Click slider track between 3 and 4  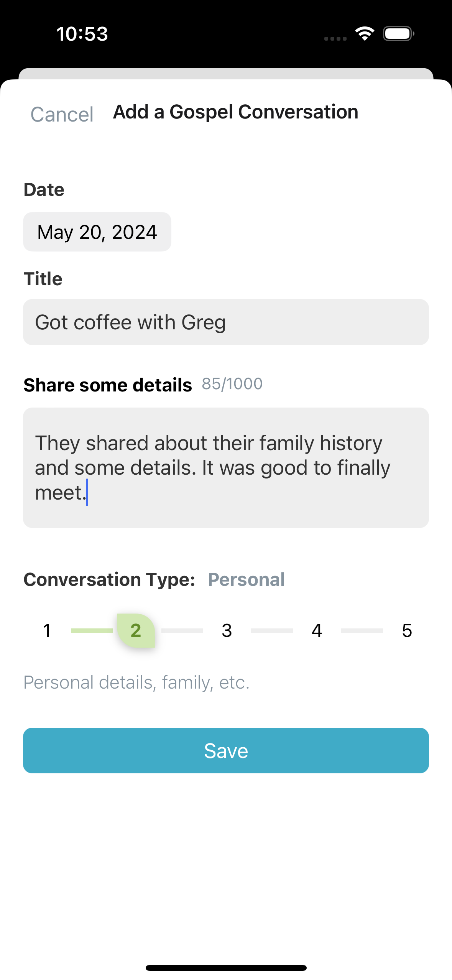click(x=272, y=631)
